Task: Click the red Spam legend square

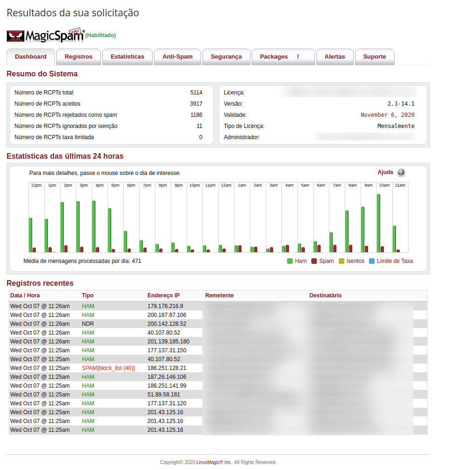Action: [x=314, y=261]
